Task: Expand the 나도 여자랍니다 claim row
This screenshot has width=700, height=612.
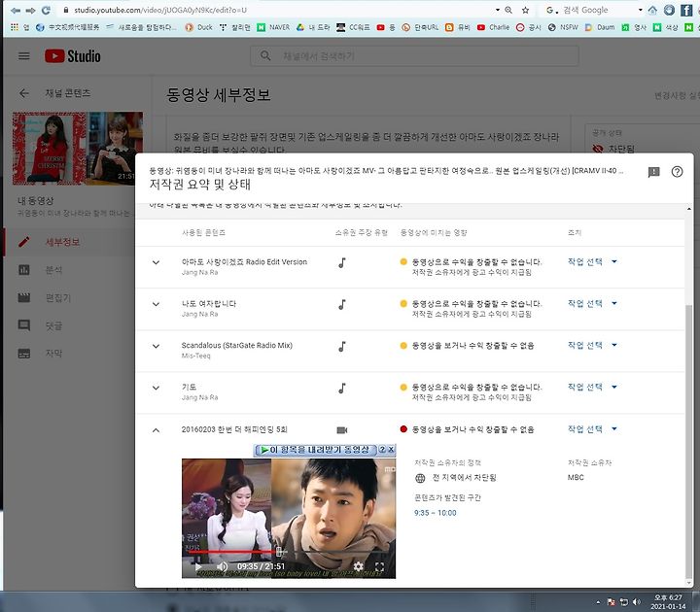Action: [156, 304]
